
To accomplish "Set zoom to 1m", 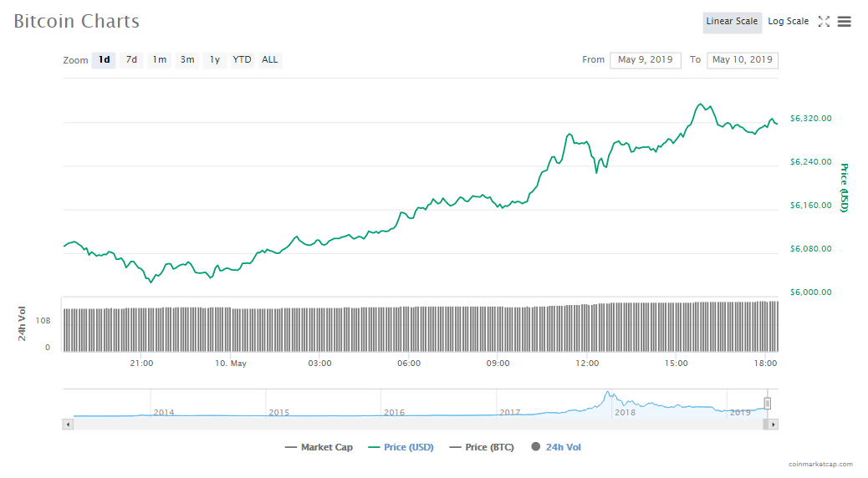I will tap(159, 60).
